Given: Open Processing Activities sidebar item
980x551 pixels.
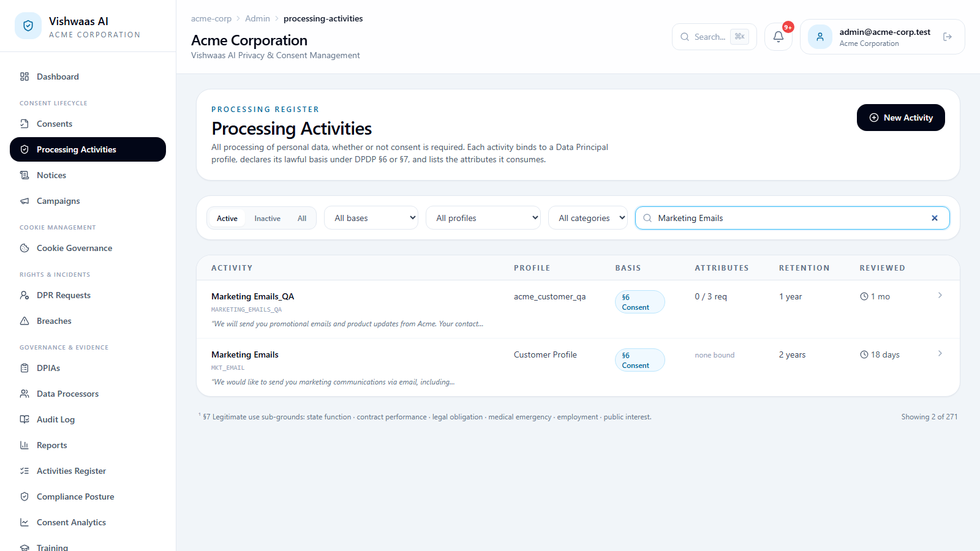Looking at the screenshot, I should [x=88, y=149].
